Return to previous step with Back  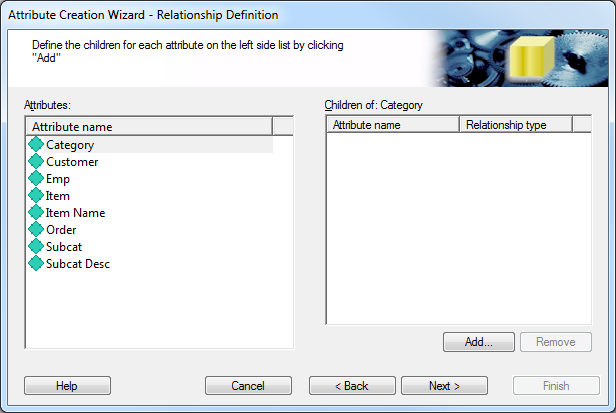click(352, 386)
